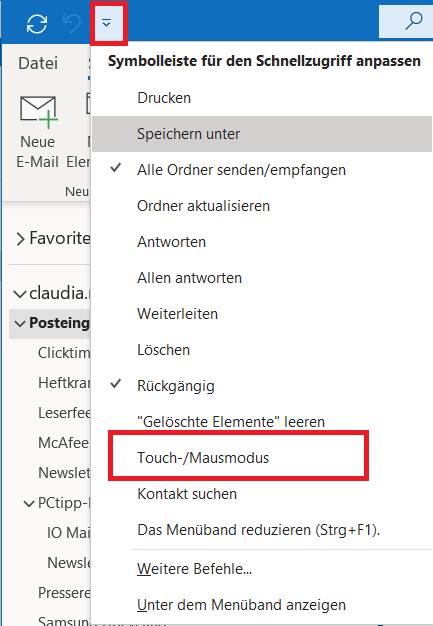This screenshot has width=433, height=626.
Task: Click the Undo arrow icon
Action: [x=72, y=23]
